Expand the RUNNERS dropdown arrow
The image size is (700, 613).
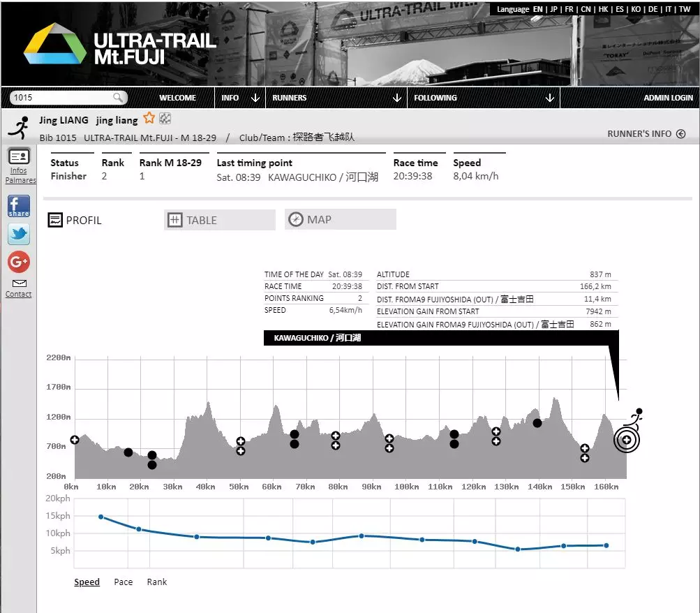point(397,98)
